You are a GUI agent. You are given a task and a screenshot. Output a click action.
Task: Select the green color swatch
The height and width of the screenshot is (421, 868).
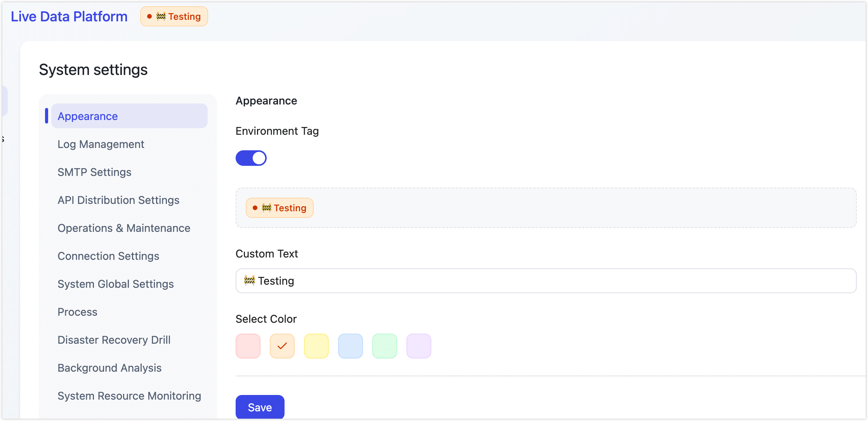384,346
